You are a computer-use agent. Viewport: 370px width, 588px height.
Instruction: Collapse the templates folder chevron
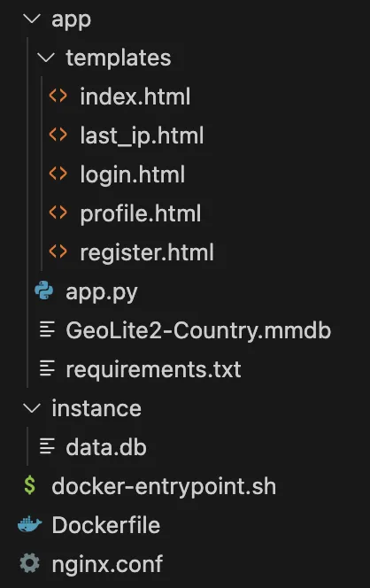46,58
